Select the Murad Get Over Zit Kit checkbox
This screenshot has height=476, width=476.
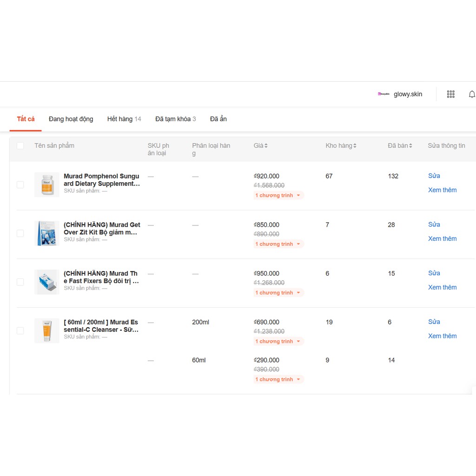pyautogui.click(x=20, y=233)
